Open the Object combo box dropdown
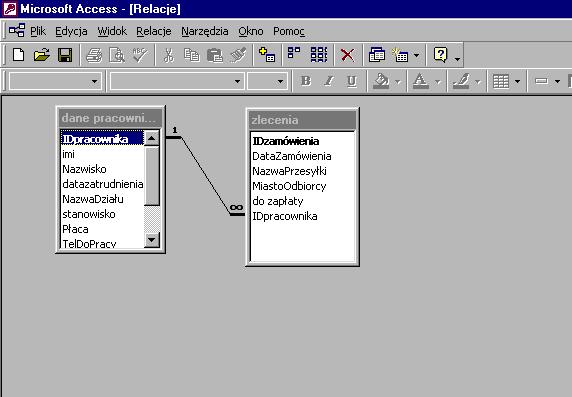Viewport: 572px width, 397px height. point(94,81)
